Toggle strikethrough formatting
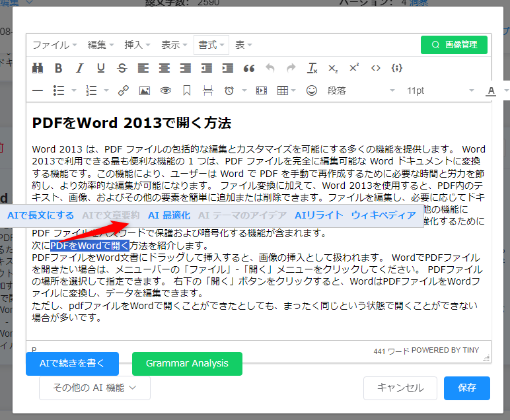 tap(122, 68)
